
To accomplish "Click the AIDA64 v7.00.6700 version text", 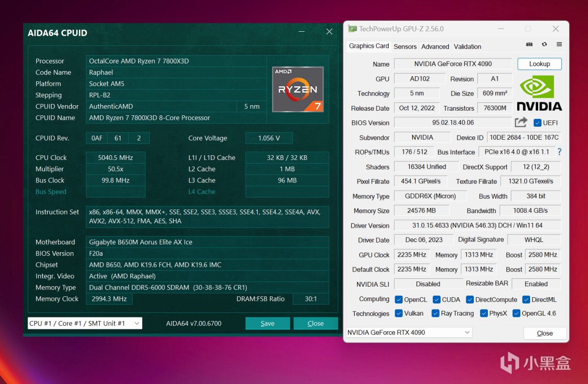I will click(x=194, y=323).
